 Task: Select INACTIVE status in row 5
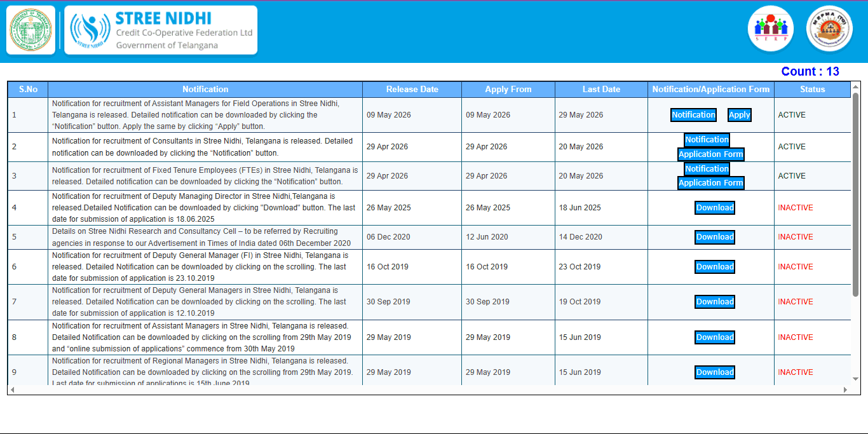coord(796,237)
